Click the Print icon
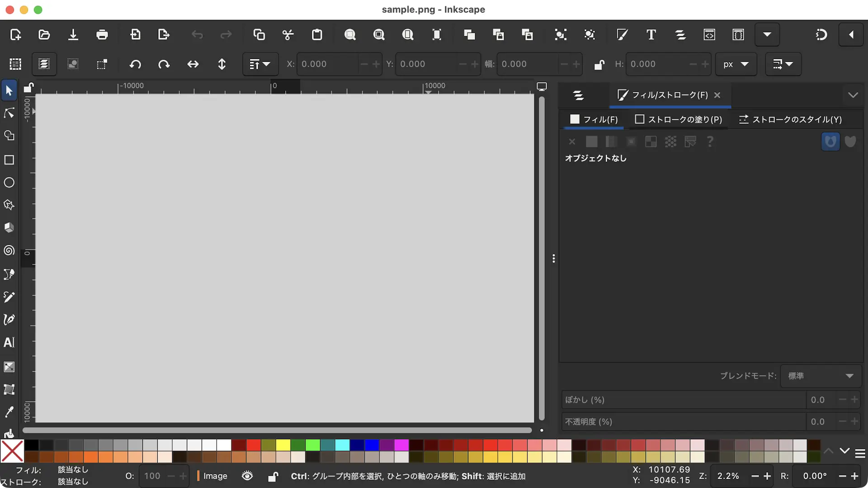The width and height of the screenshot is (868, 488). 102,35
